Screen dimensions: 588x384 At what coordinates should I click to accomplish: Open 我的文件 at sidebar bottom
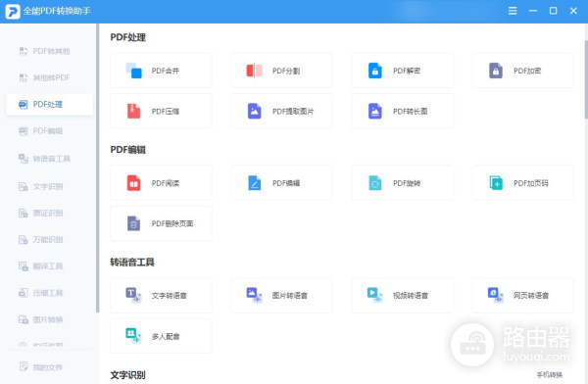pos(50,367)
